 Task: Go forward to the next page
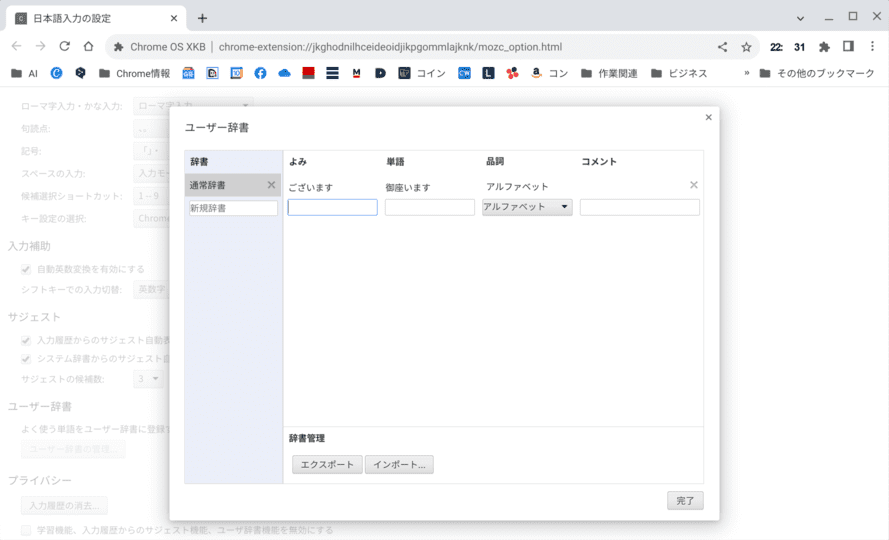coord(40,47)
